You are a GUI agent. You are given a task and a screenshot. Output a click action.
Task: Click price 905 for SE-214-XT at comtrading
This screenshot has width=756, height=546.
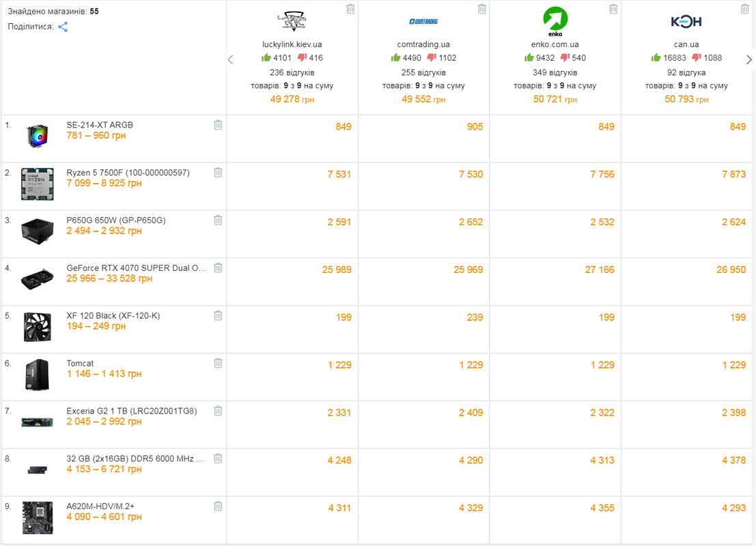click(x=475, y=127)
